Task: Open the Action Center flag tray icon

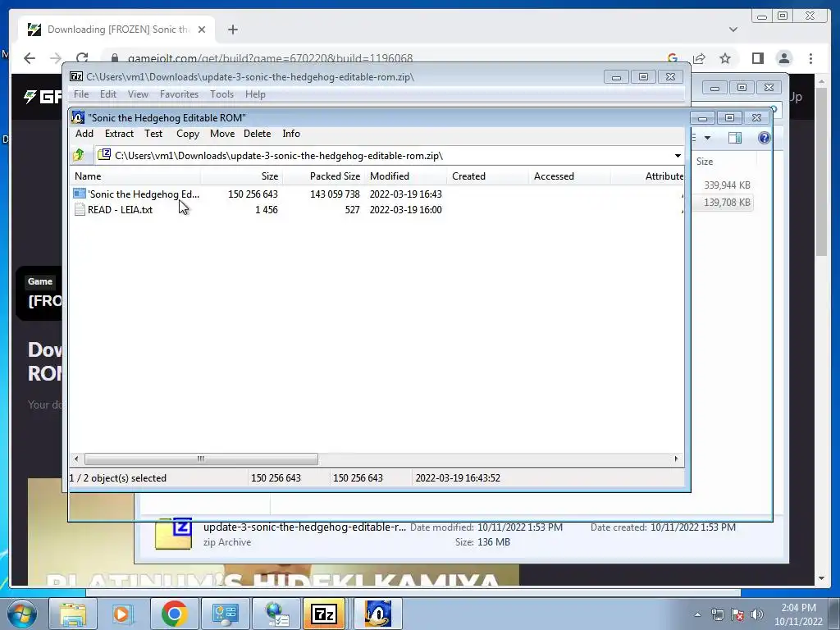Action: tap(737, 614)
